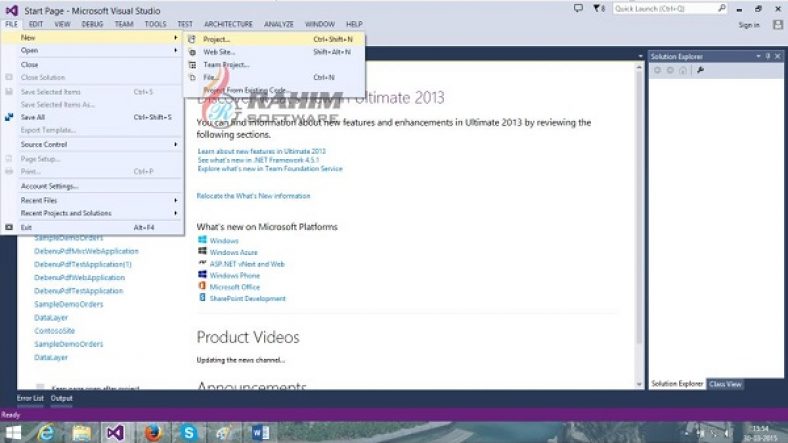This screenshot has height=443, width=788.
Task: Click the Project icon in New submenu
Action: [192, 39]
